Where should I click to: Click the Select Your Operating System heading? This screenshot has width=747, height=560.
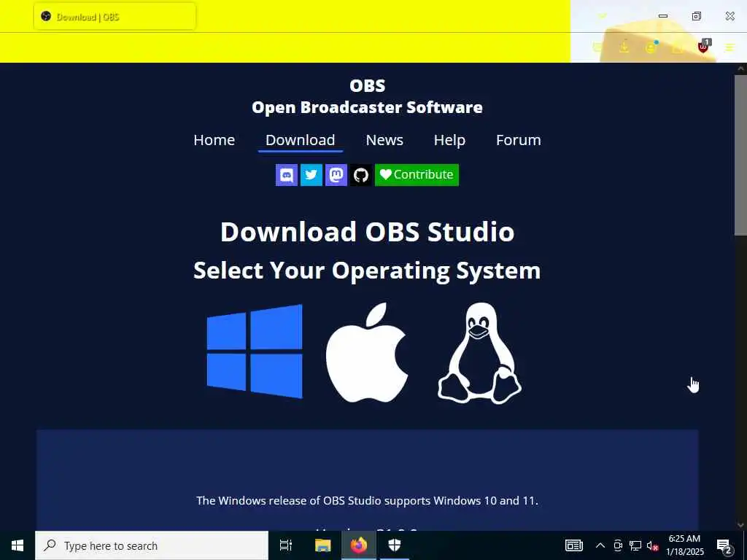(x=367, y=271)
